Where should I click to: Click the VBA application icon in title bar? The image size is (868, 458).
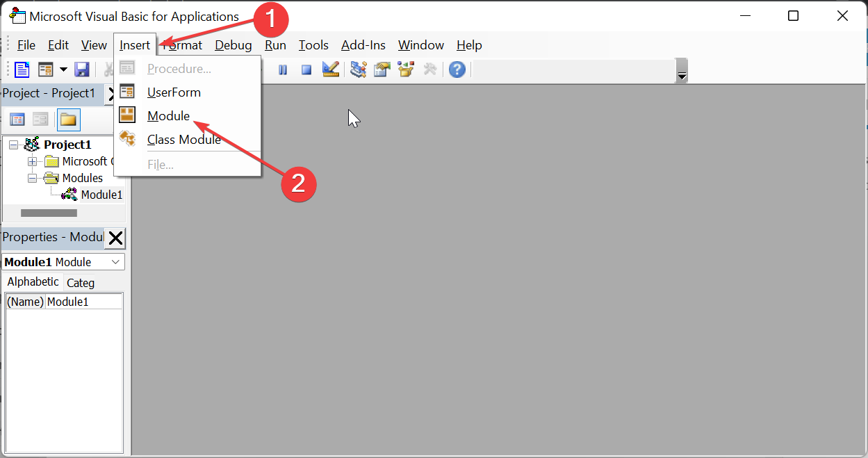click(x=17, y=15)
